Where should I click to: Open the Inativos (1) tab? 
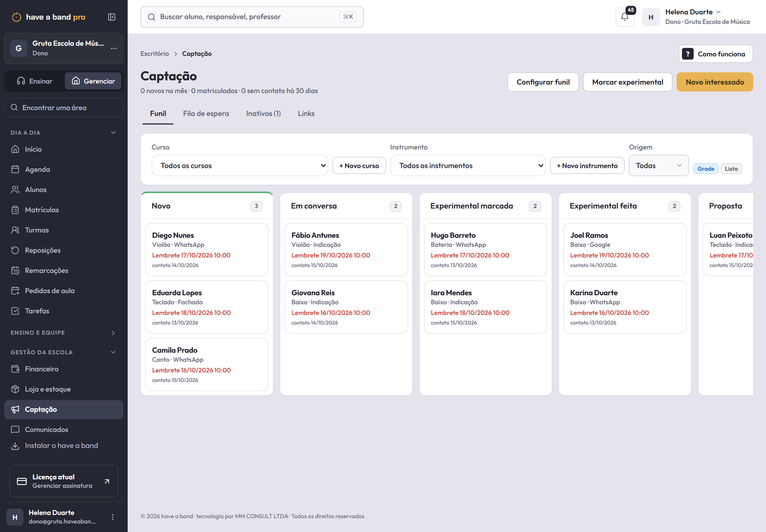point(263,114)
